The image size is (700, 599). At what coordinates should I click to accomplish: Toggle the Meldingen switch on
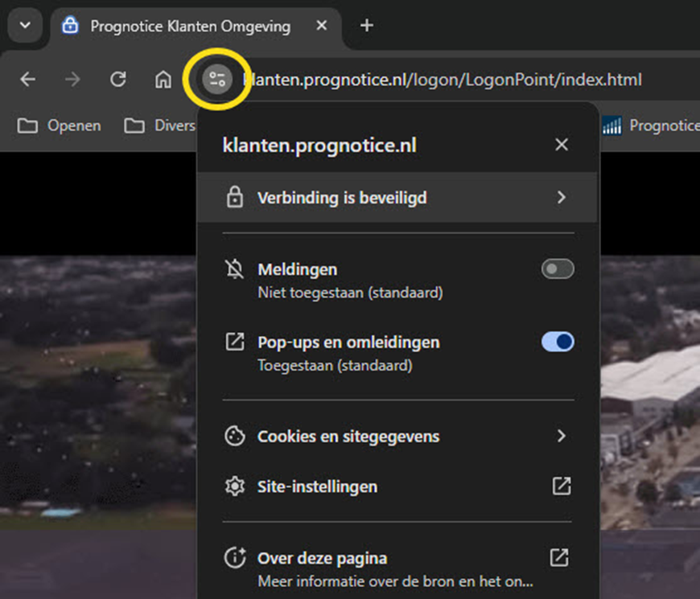click(557, 269)
